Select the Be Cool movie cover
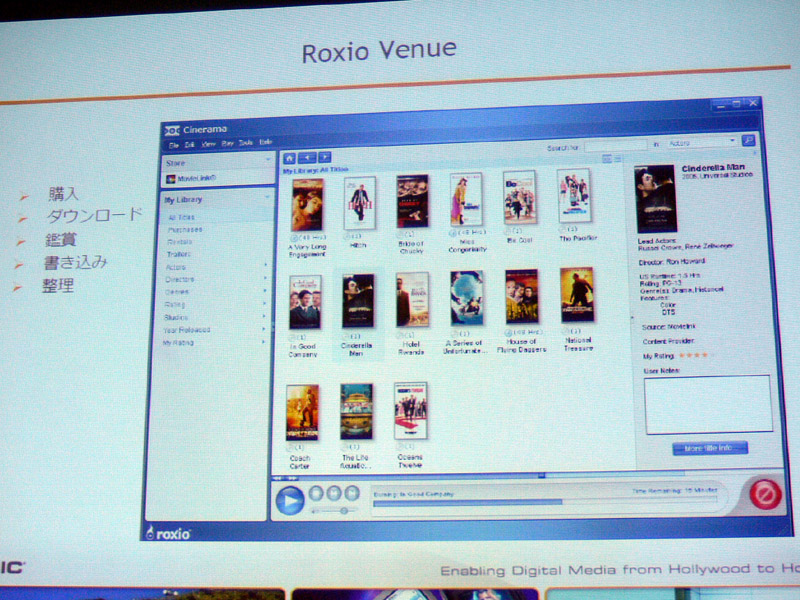Screen dimensions: 800x600 (519, 198)
